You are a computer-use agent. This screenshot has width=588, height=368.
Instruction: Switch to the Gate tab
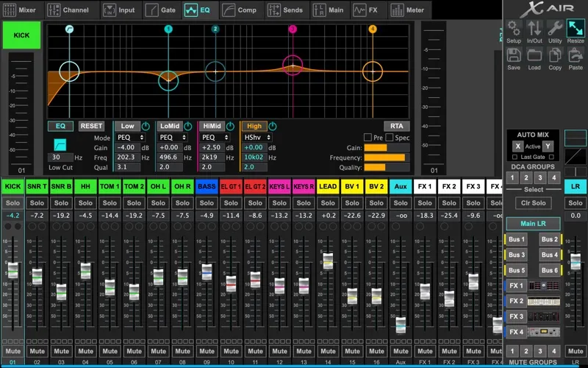coord(161,10)
